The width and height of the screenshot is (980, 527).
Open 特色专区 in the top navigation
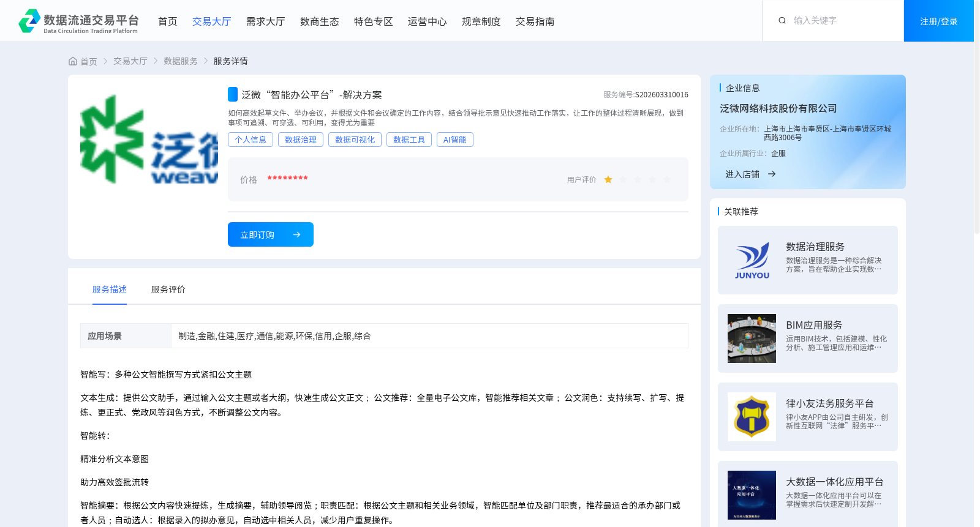374,21
